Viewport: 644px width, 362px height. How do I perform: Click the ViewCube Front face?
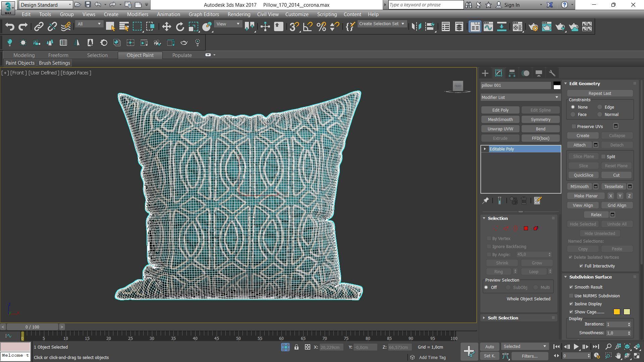tap(458, 86)
